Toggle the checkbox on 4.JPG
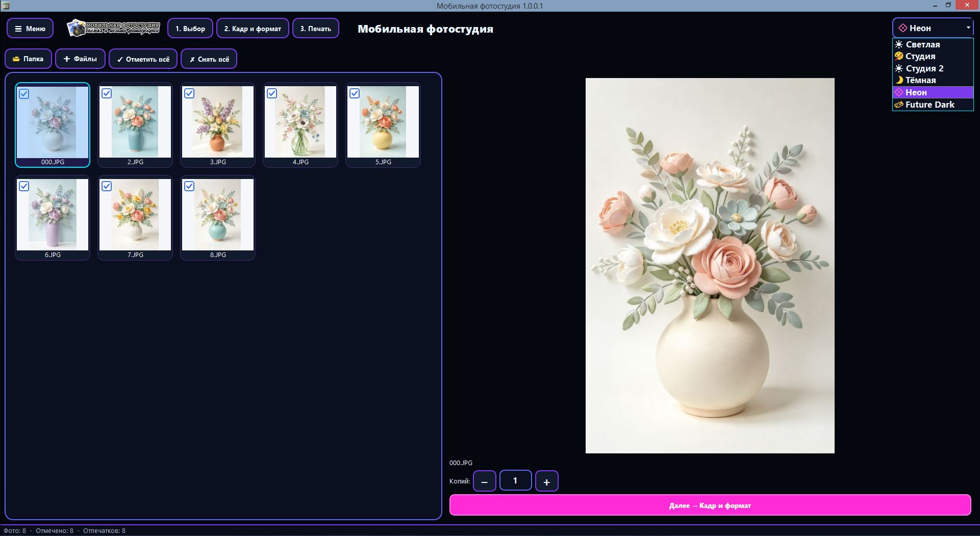 click(x=272, y=93)
